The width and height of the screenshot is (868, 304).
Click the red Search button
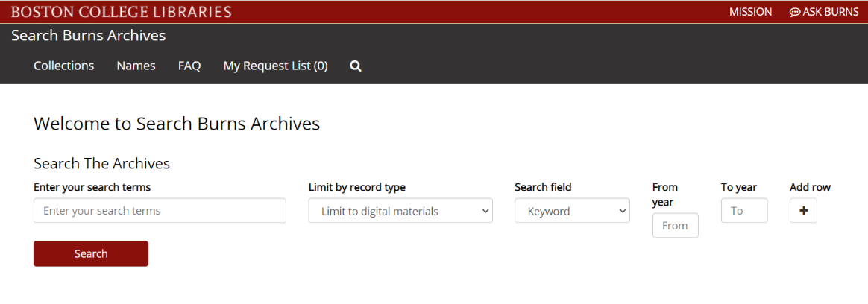click(91, 253)
